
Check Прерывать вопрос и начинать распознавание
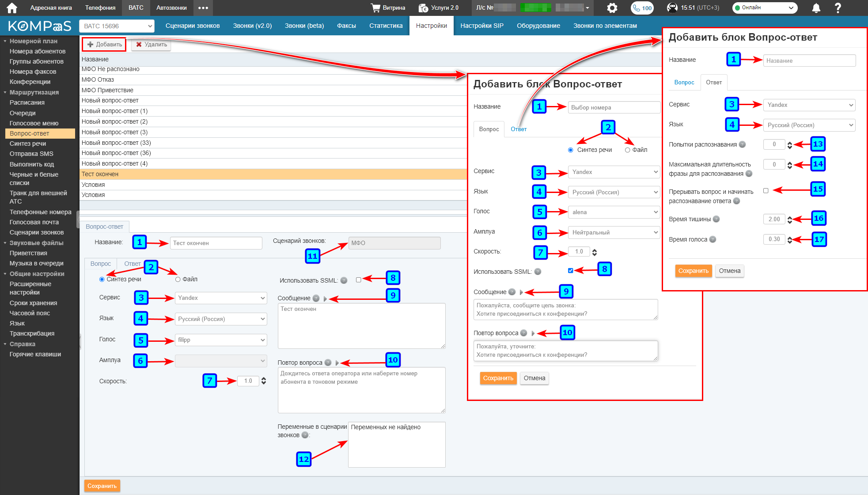pyautogui.click(x=766, y=191)
